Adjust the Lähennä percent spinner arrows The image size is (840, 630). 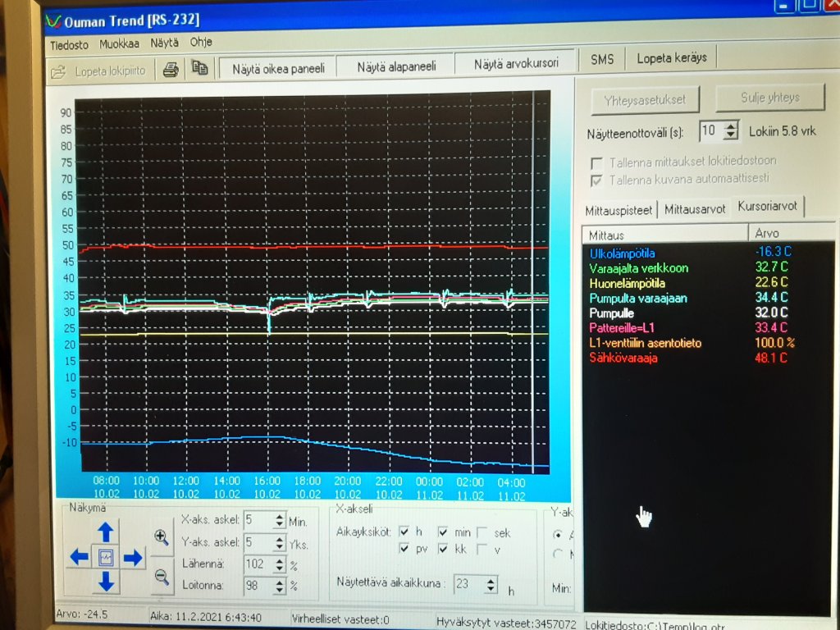(279, 564)
